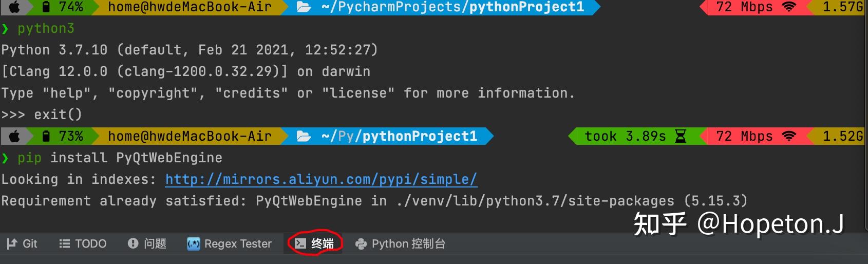Click the terminal prompt icon beside 终端
This screenshot has width=868, height=264.
[300, 244]
